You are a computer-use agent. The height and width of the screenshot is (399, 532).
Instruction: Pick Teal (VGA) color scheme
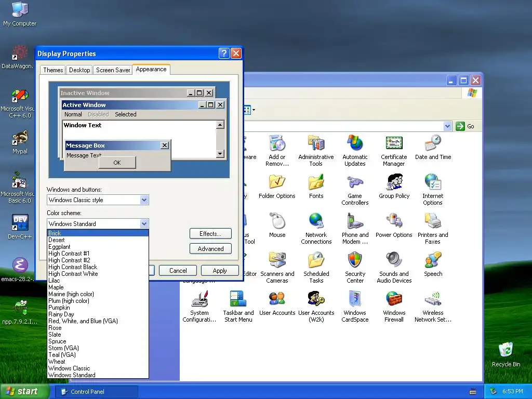[x=98, y=354]
